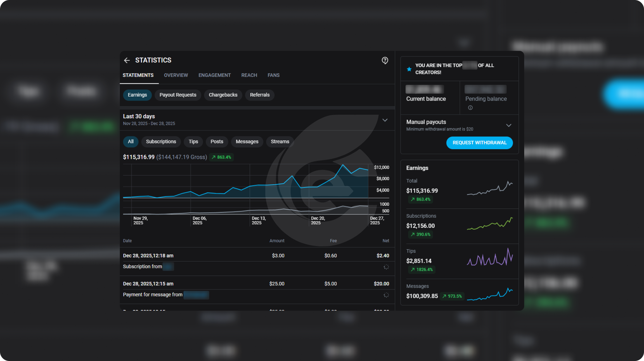Click the Pending balance info icon
The image size is (644, 361).
tap(470, 108)
